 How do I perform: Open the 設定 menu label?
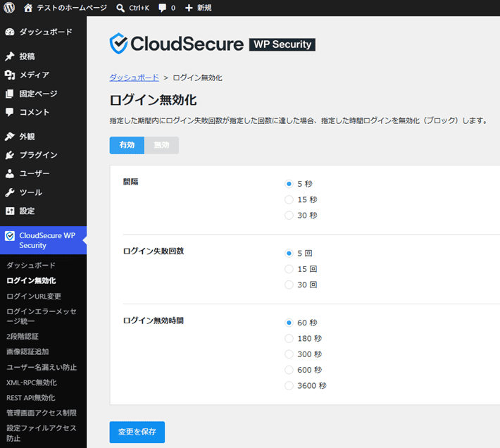click(27, 211)
